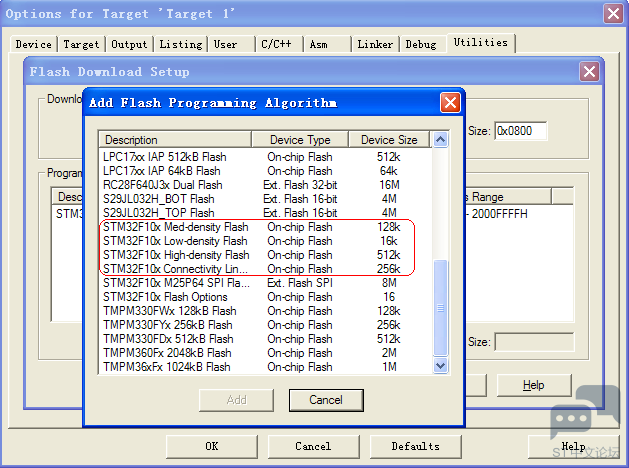This screenshot has height=468, width=629.
Task: Click the scrollbar down arrow in the algorithm list
Action: click(440, 365)
